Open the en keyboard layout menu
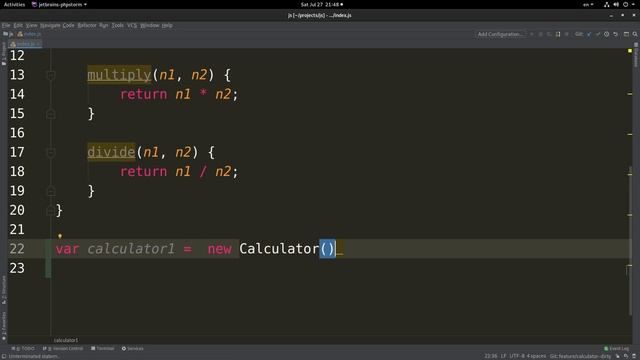The width and height of the screenshot is (640, 360). pos(588,4)
